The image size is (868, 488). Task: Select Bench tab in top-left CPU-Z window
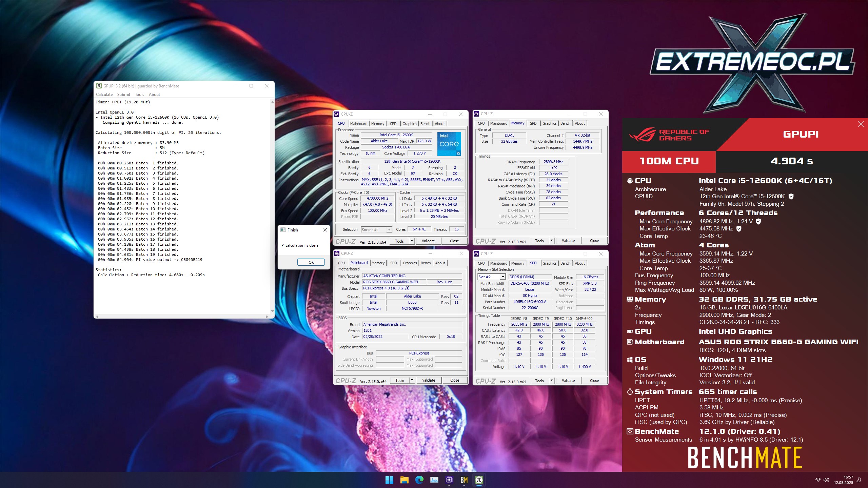pyautogui.click(x=425, y=124)
